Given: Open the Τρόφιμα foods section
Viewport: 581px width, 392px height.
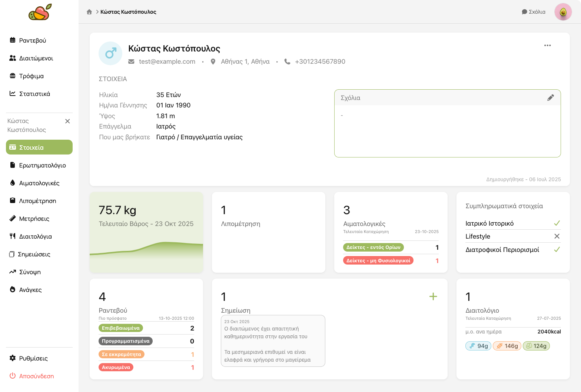Looking at the screenshot, I should (x=31, y=76).
